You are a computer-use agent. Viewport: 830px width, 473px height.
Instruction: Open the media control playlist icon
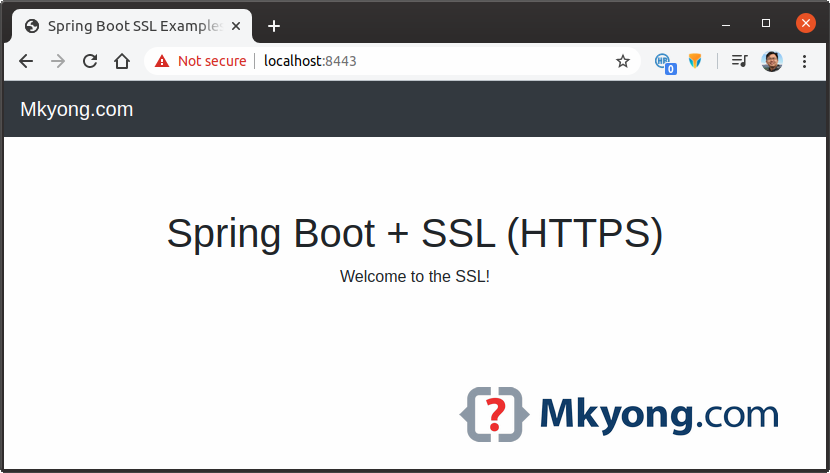[x=739, y=61]
